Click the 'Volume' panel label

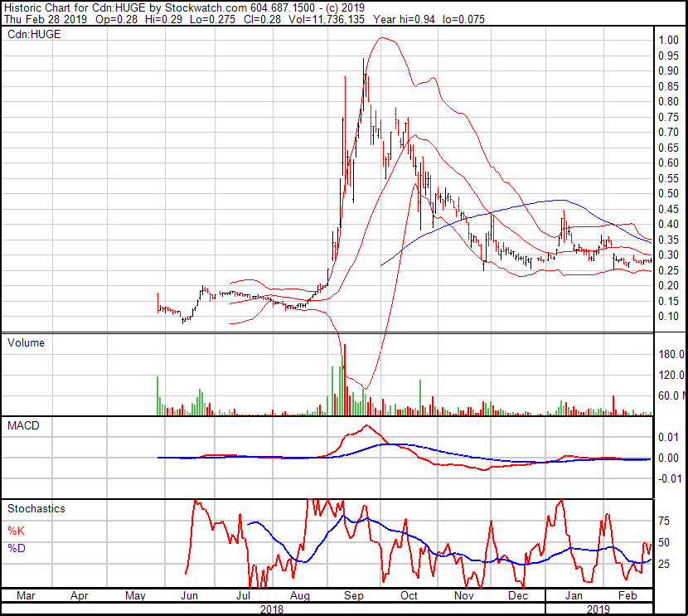click(x=26, y=342)
